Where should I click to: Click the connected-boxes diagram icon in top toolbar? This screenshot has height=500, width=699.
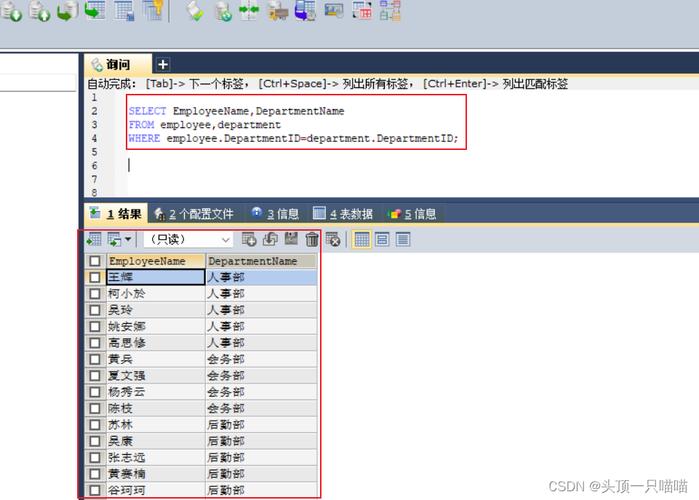click(x=390, y=10)
